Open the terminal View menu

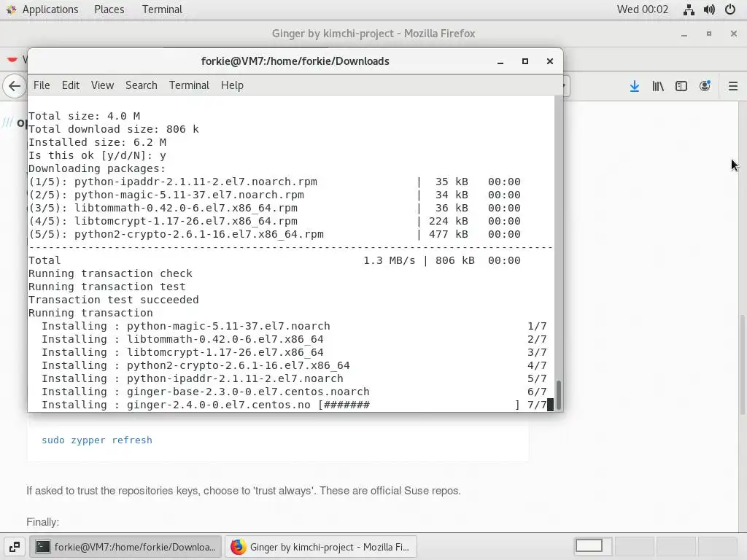click(102, 85)
